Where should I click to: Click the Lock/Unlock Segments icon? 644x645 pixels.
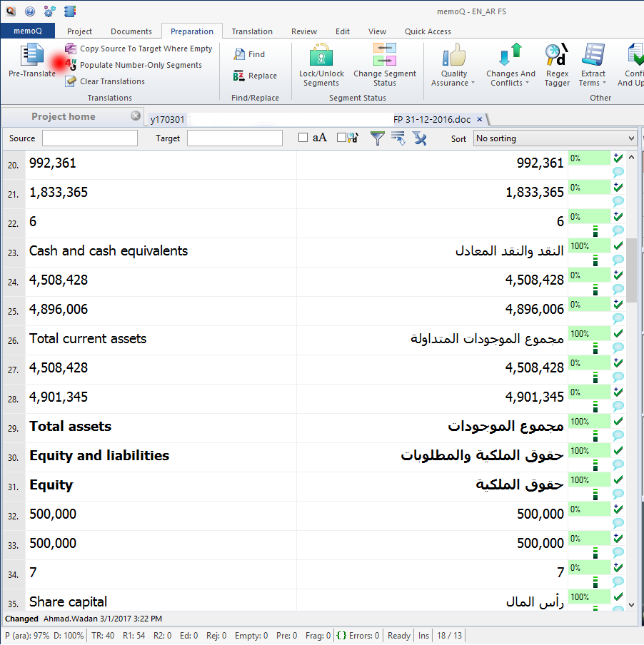coord(321,55)
